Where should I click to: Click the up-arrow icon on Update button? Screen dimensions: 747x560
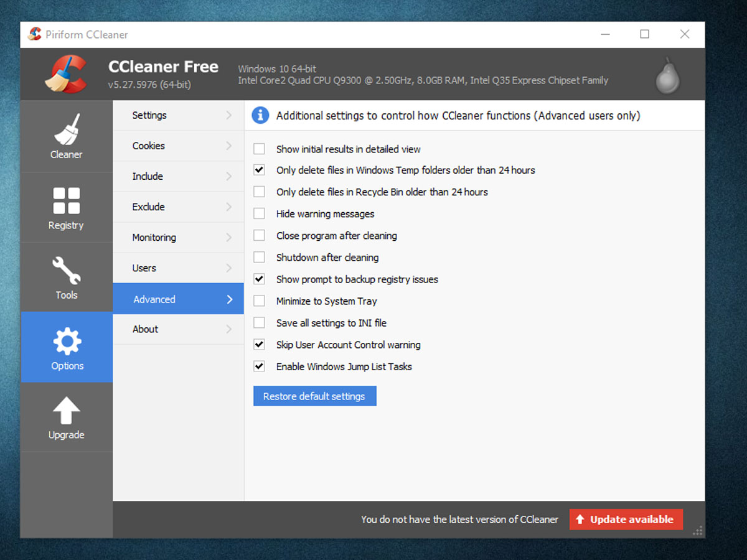(580, 520)
